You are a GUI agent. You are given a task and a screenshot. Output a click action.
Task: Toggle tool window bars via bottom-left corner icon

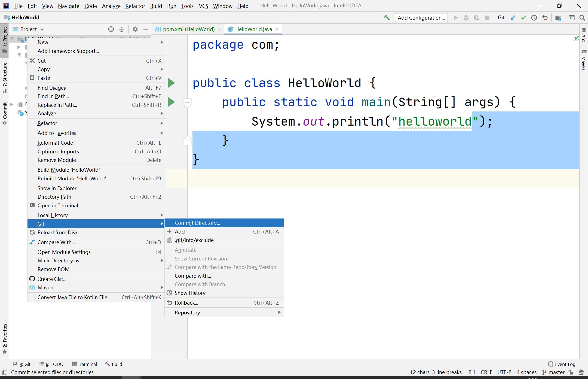pyautogui.click(x=5, y=372)
